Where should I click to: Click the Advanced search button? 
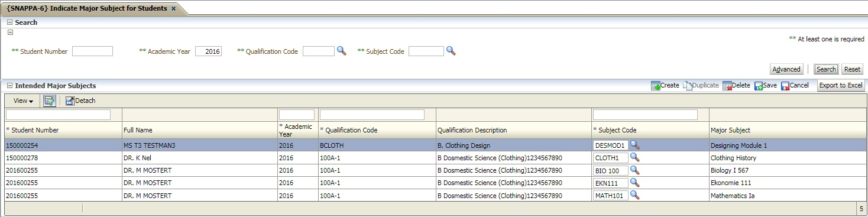click(786, 69)
